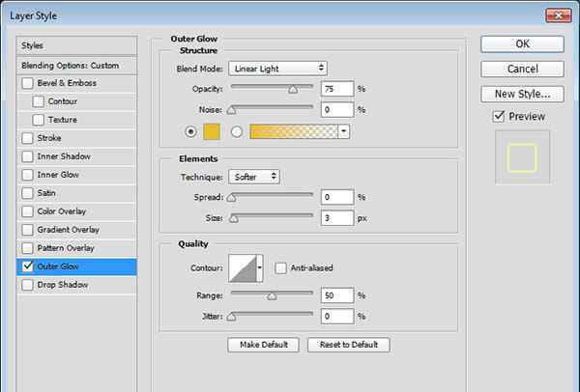Turn on the Inner Glow checkbox
Screen dimensions: 580x392
(x=27, y=175)
